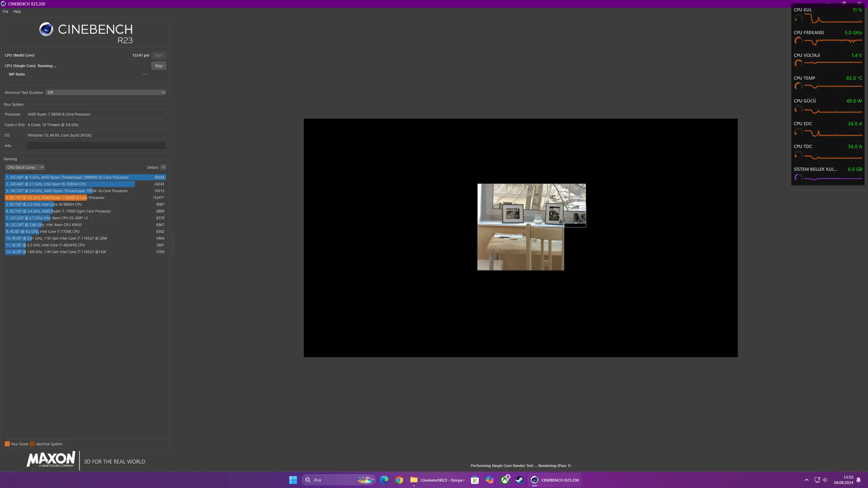868x488 pixels.
Task: Click the Cores x GHz field
Action: 96,125
